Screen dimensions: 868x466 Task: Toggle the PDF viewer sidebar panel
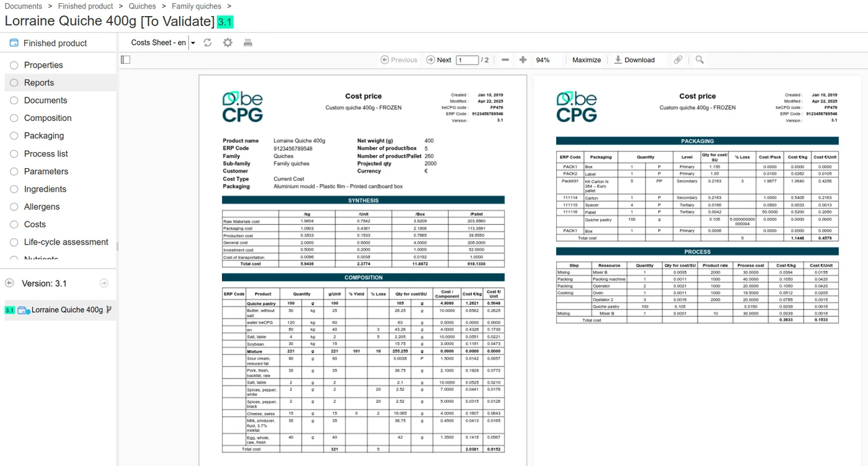125,60
